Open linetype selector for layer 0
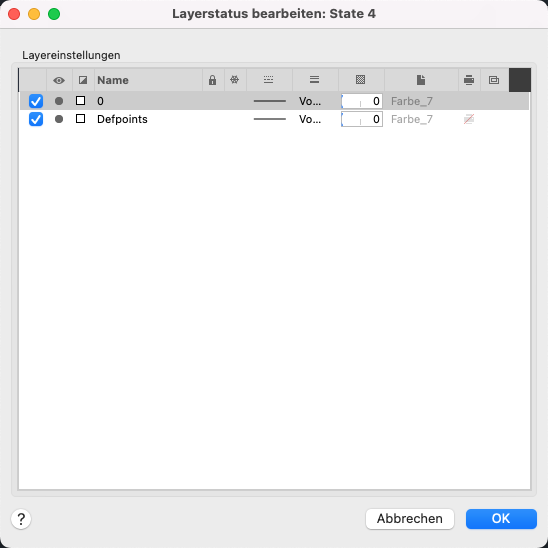This screenshot has width=548, height=548. pyautogui.click(x=269, y=101)
